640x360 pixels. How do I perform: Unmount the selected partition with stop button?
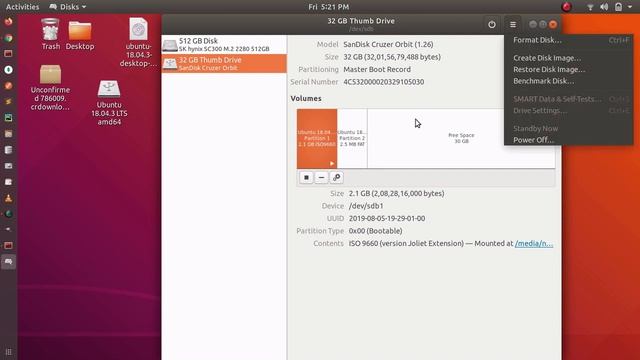[306, 178]
